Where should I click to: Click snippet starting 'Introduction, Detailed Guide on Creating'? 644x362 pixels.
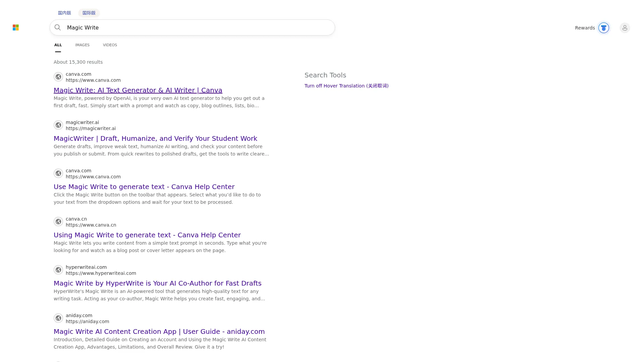pos(160,343)
